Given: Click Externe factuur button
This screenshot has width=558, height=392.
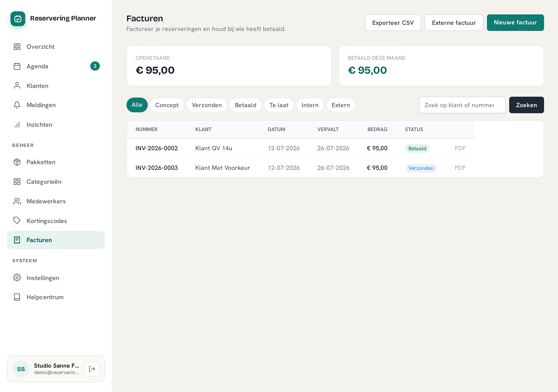Looking at the screenshot, I should pos(454,23).
